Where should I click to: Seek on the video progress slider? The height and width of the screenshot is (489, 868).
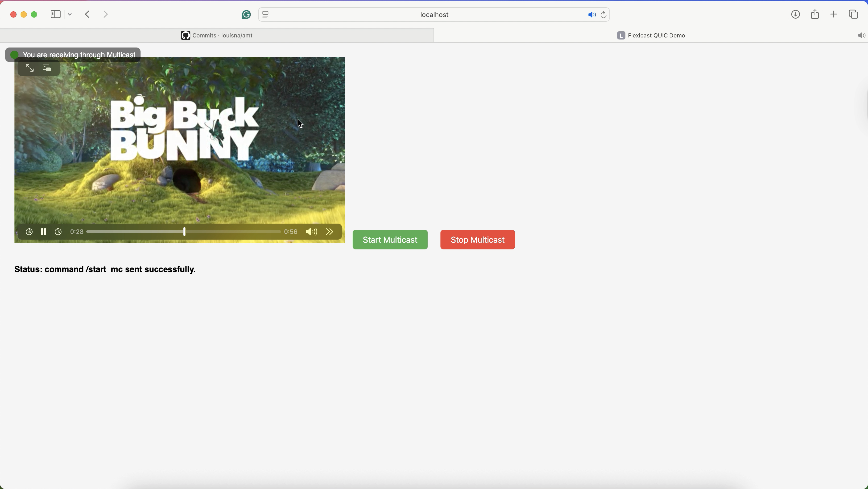pos(184,232)
